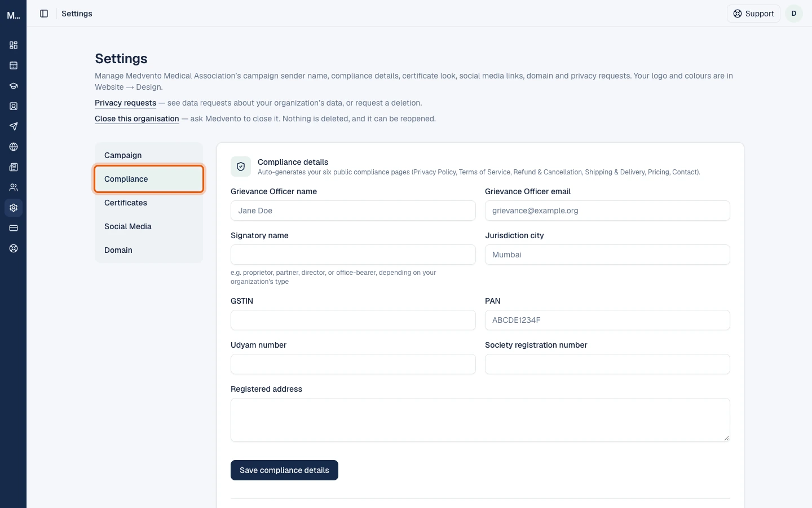Open the Domain settings tab
This screenshot has width=812, height=508.
coord(149,250)
